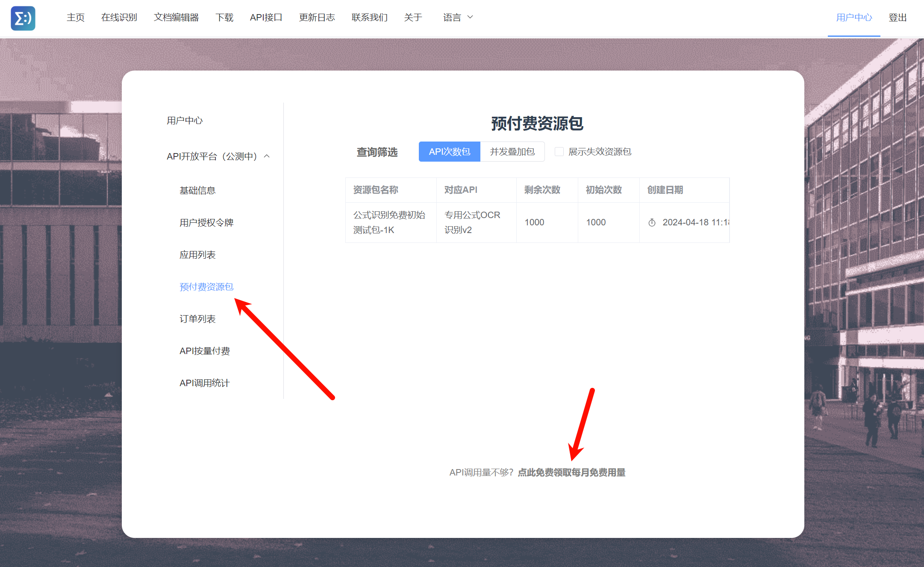The height and width of the screenshot is (567, 924).
Task: Open 基础信息 in the sidebar
Action: (x=197, y=190)
